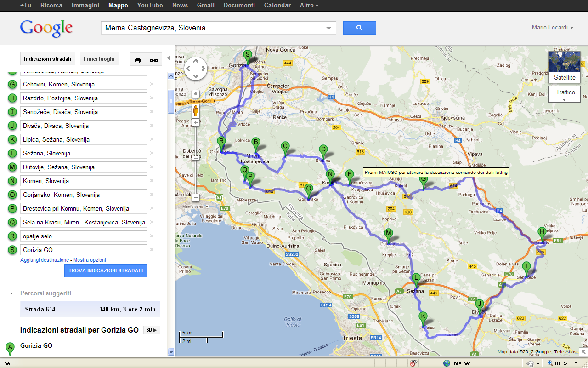
Task: Click the blue search magnifier button
Action: point(359,28)
